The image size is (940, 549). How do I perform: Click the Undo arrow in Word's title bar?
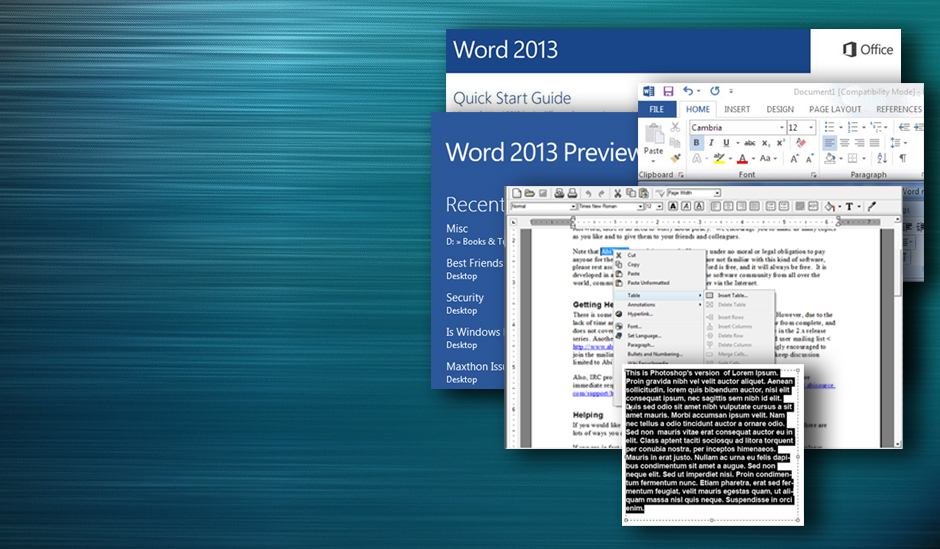[x=688, y=91]
